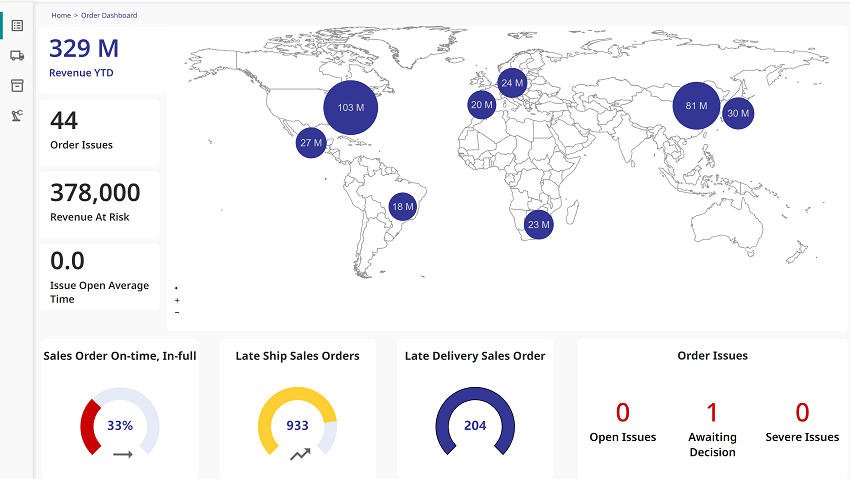Zoom in on map with plus
Viewport: 850px width, 479px height.
point(177,300)
